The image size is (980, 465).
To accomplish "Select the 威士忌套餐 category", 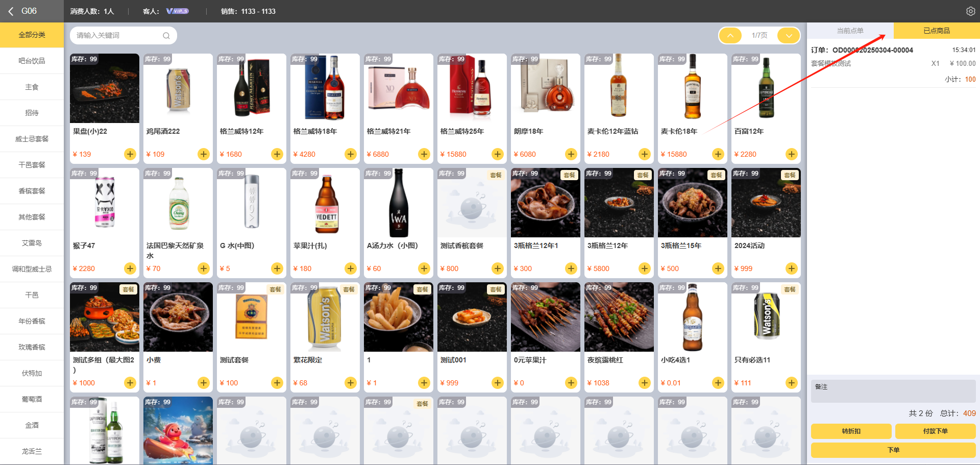I will (x=32, y=139).
